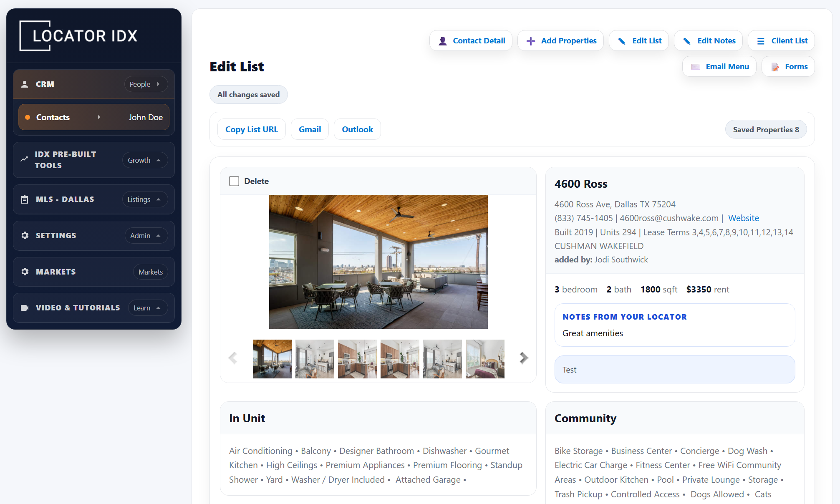Click email 4600ross@cushwake.com

tap(669, 218)
